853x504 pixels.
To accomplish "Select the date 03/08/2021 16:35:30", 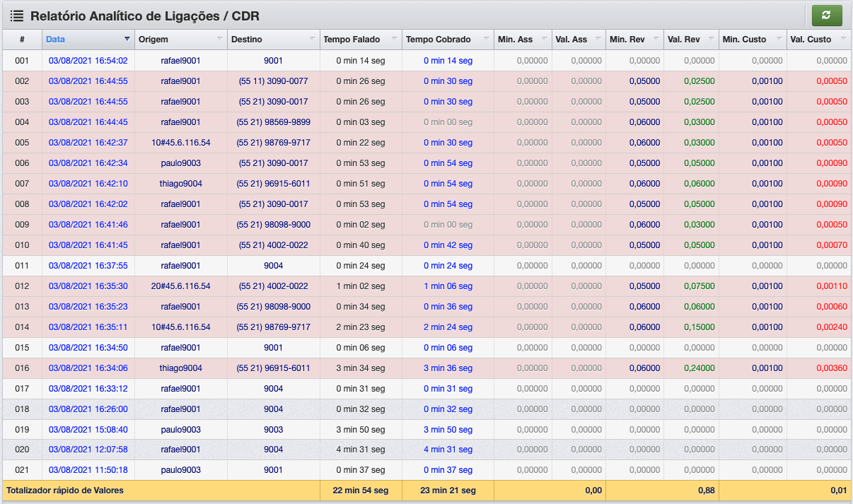I will tap(88, 286).
